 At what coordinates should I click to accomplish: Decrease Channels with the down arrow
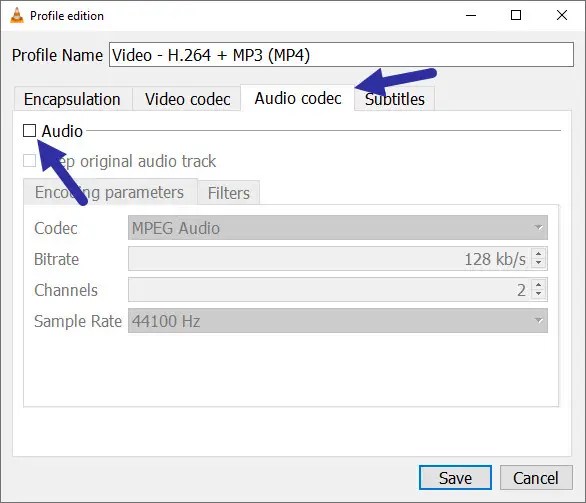(x=539, y=294)
